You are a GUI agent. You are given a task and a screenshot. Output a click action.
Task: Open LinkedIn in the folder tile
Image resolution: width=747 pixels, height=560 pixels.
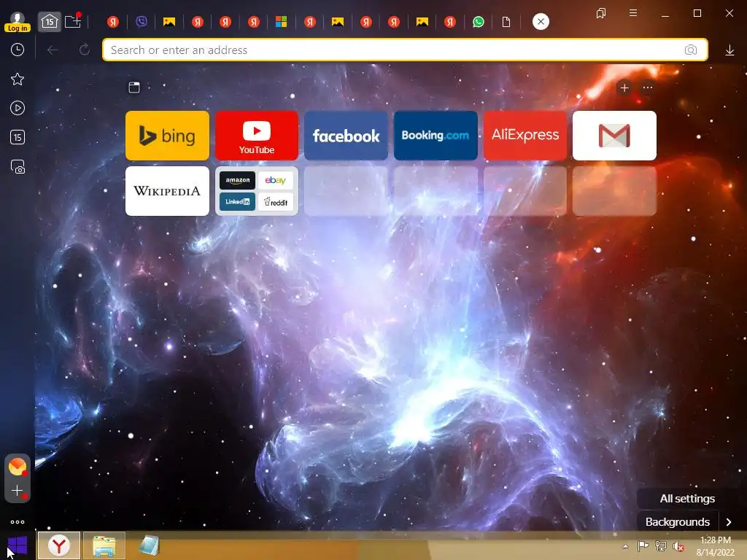(237, 202)
